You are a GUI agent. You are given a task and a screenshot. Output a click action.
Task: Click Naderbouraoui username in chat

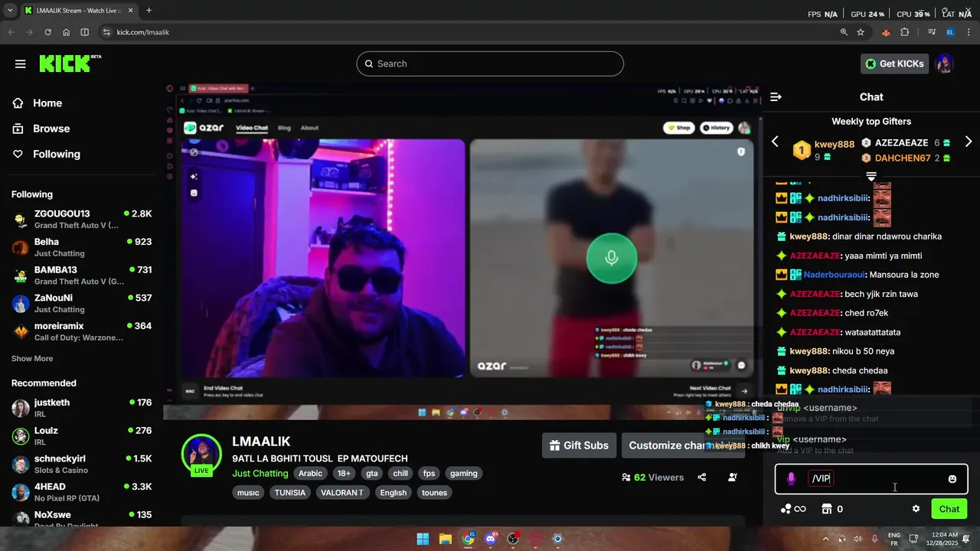coord(835,275)
